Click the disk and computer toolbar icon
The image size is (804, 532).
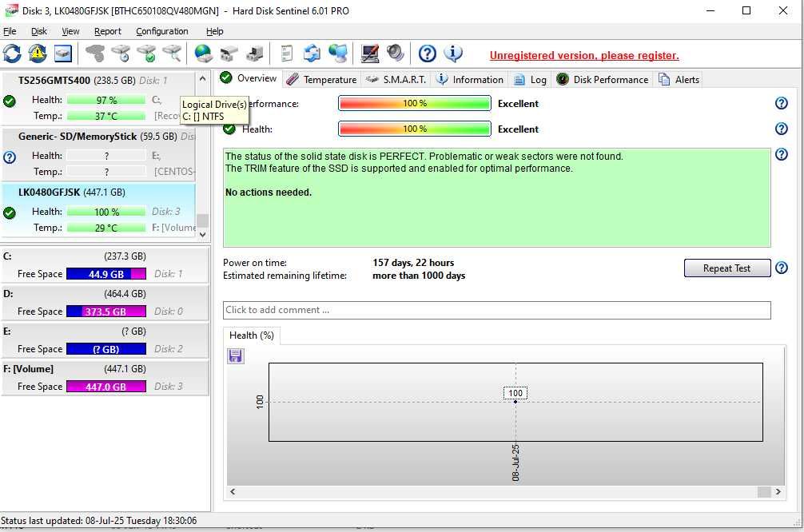coord(255,54)
